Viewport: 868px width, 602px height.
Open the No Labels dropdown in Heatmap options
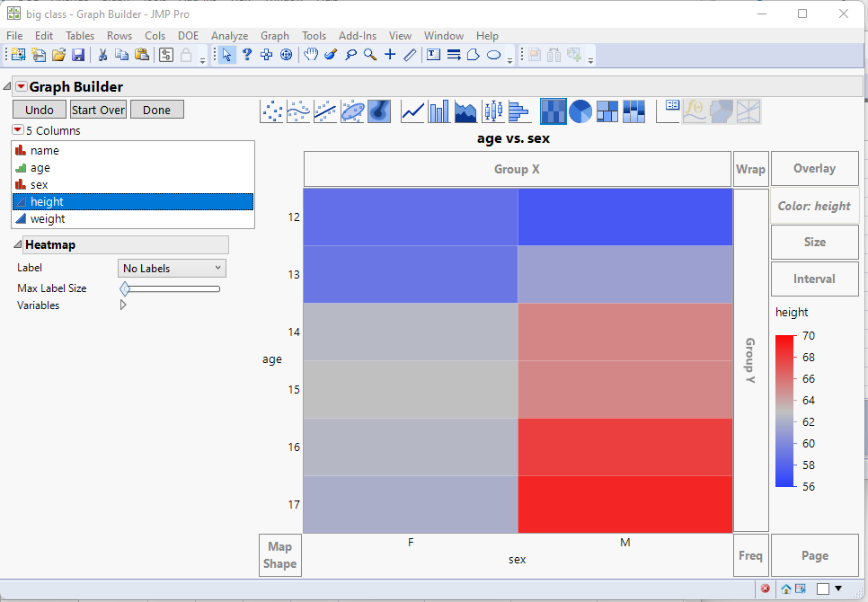[171, 268]
